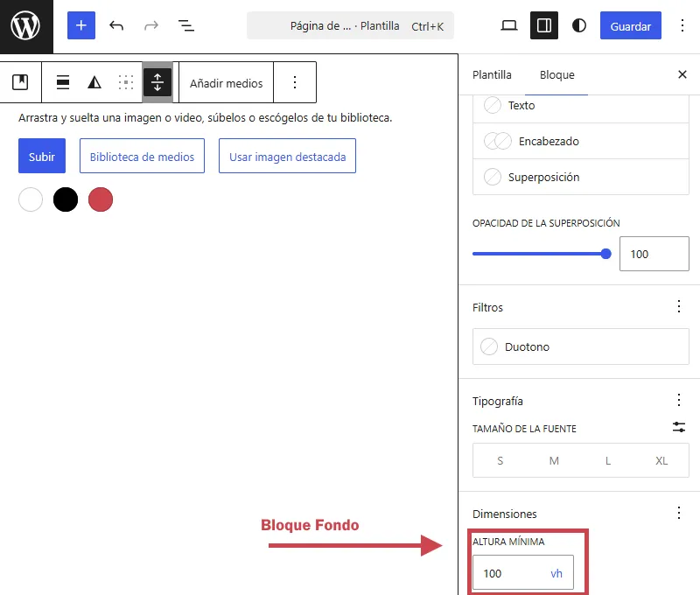This screenshot has height=595, width=700.
Task: Open Filtros panel options menu
Action: tap(679, 306)
